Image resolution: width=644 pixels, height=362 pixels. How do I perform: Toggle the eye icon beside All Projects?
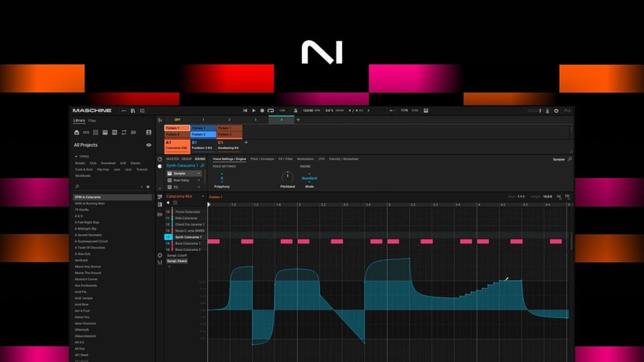pyautogui.click(x=149, y=145)
